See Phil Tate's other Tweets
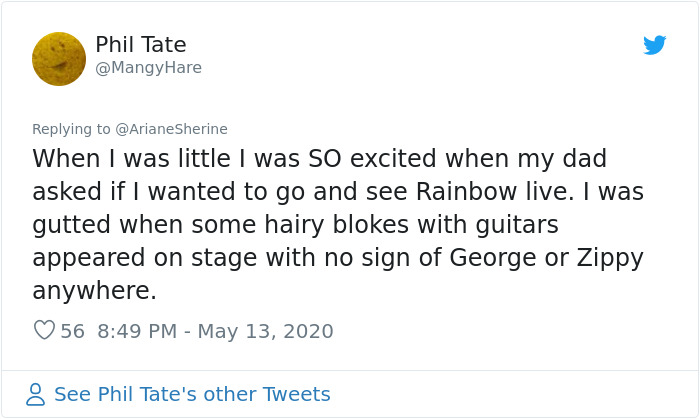Viewport: 700px width, 419px height. 192,394
